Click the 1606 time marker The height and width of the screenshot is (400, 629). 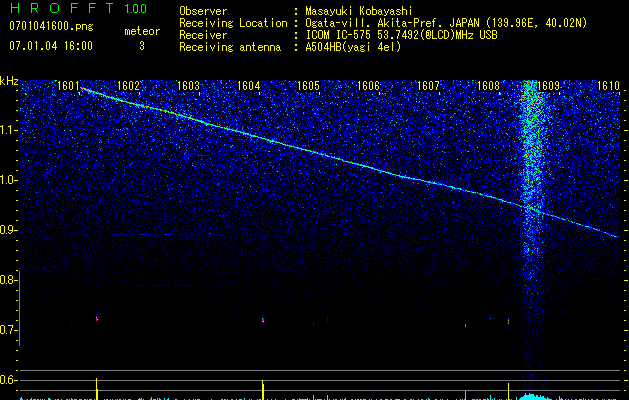[x=368, y=85]
